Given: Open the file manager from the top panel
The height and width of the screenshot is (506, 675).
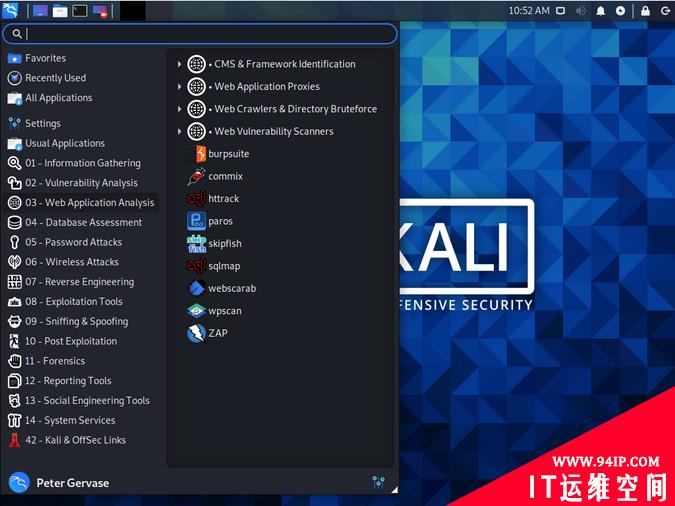Looking at the screenshot, I should [60, 11].
